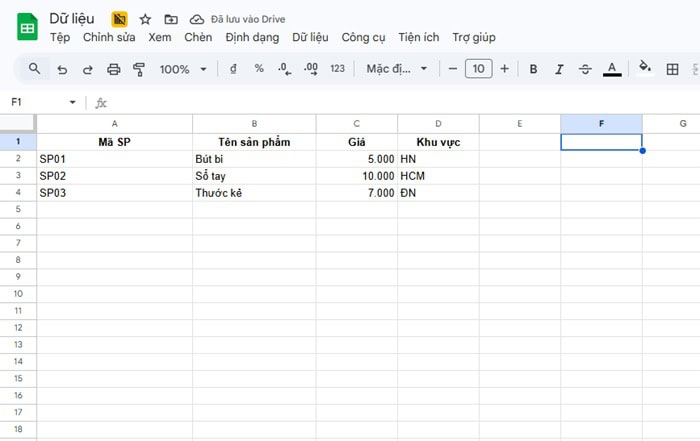Click the redo arrow icon
700x441 pixels.
(88, 69)
